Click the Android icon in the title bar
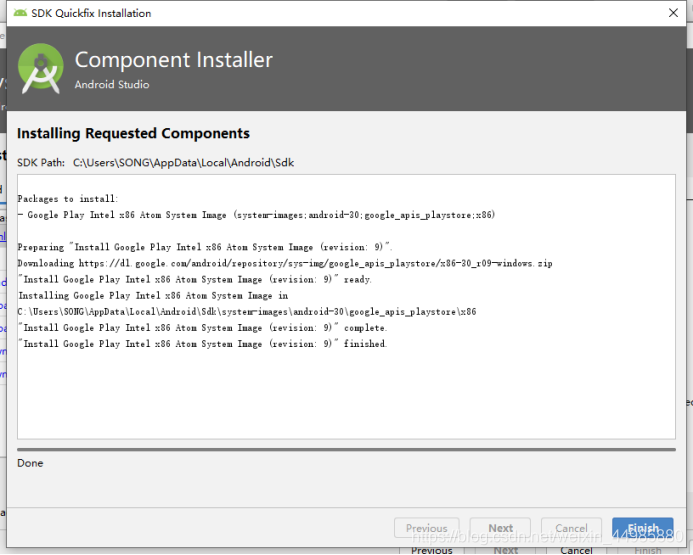 pos(20,13)
